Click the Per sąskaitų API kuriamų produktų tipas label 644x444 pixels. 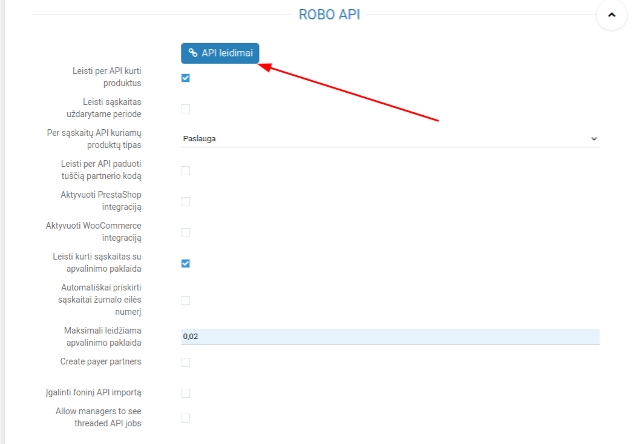94,138
